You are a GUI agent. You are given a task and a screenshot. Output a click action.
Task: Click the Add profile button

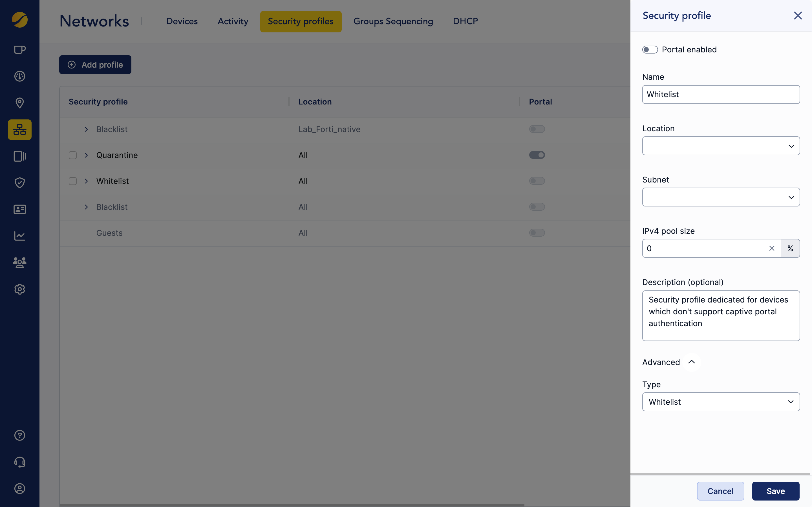95,65
